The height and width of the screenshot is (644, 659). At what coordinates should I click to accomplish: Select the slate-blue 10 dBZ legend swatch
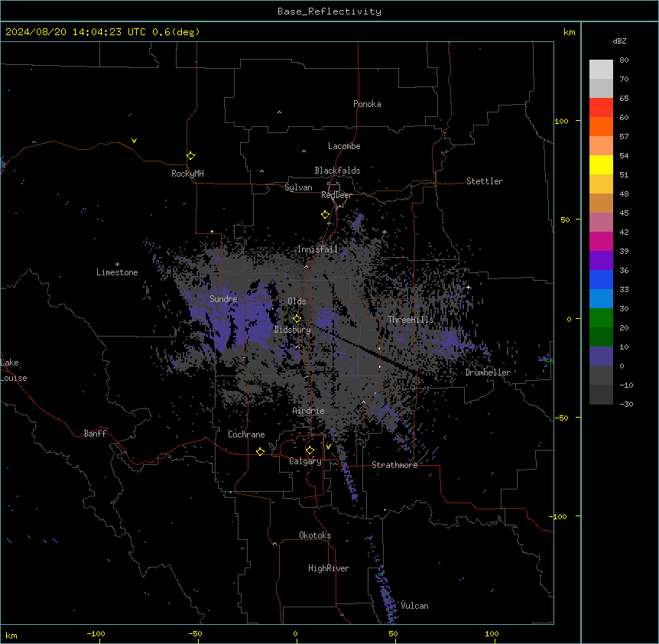click(601, 356)
